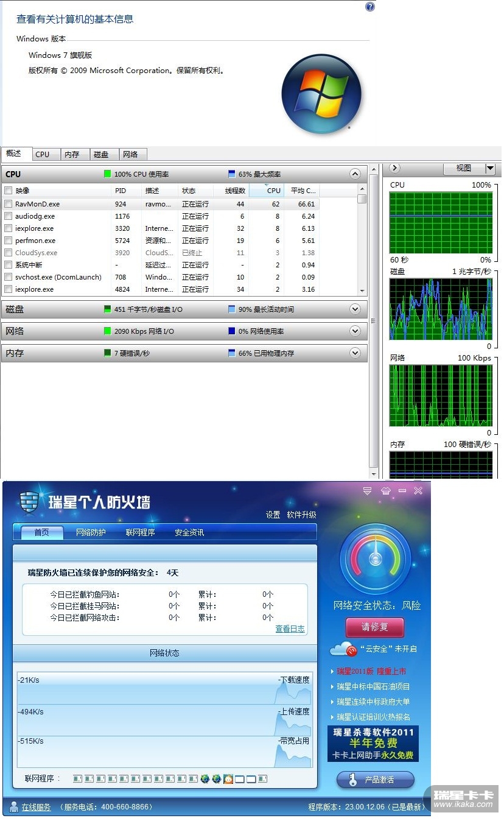The image size is (504, 821).
Task: Open the 查看日志 link
Action: tap(290, 629)
